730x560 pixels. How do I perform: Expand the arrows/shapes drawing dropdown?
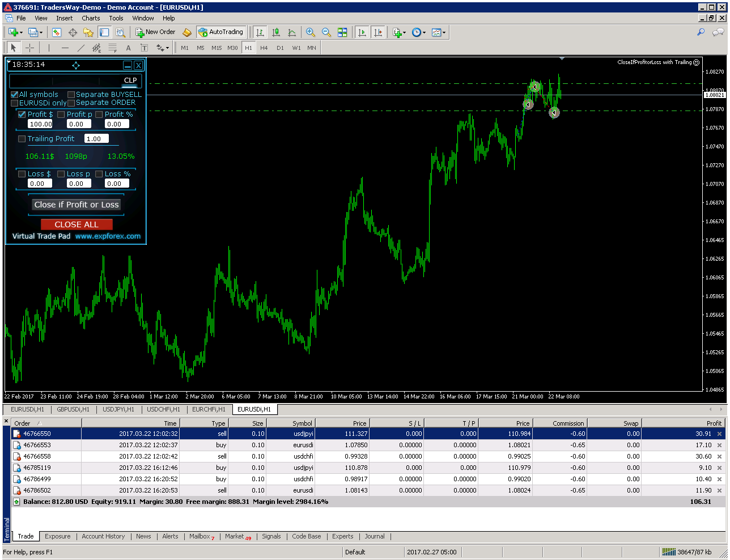(163, 48)
